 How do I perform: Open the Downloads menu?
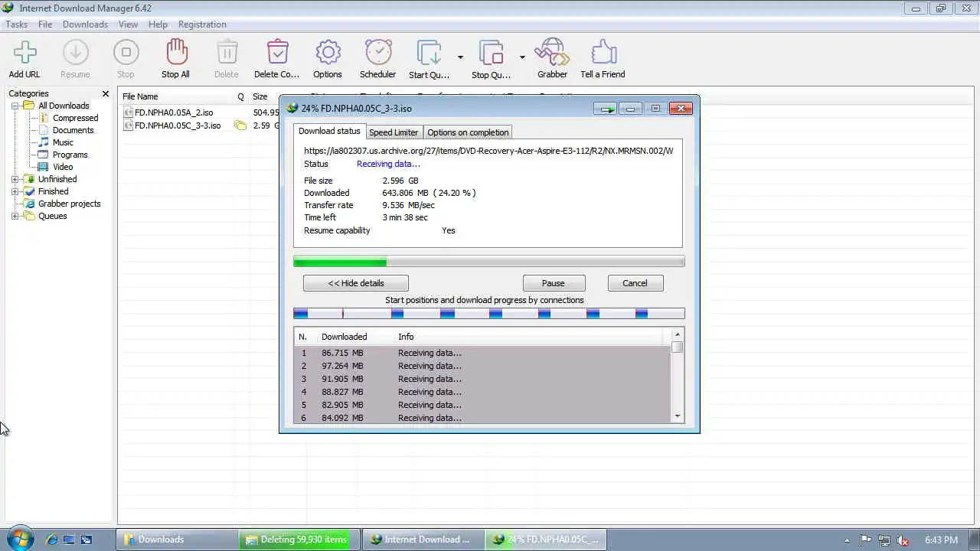point(85,24)
